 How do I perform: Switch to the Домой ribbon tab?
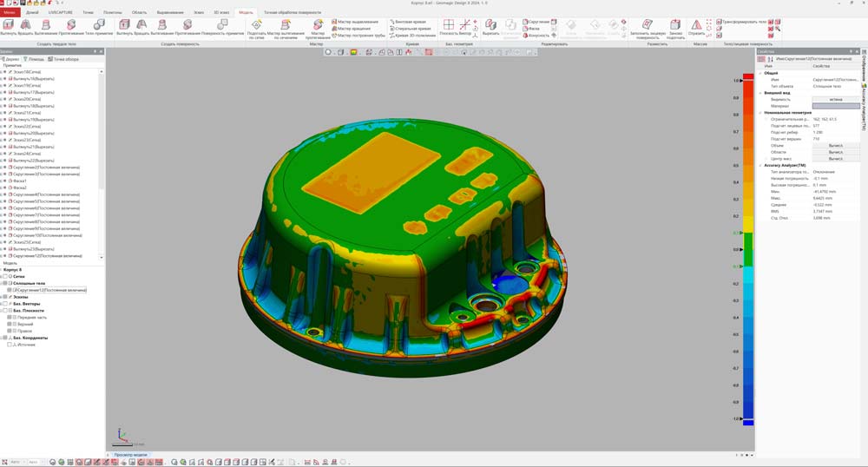click(x=33, y=12)
